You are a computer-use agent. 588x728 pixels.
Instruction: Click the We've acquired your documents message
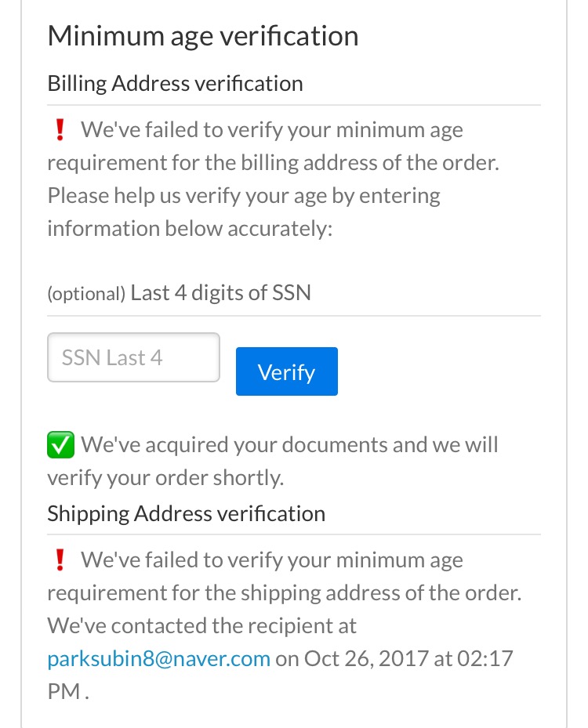click(x=273, y=461)
